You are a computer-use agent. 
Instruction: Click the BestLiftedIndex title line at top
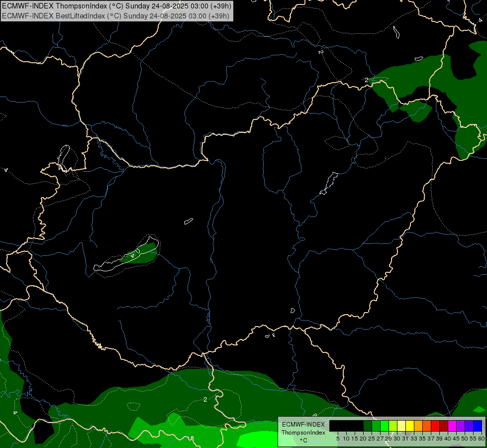[115, 16]
